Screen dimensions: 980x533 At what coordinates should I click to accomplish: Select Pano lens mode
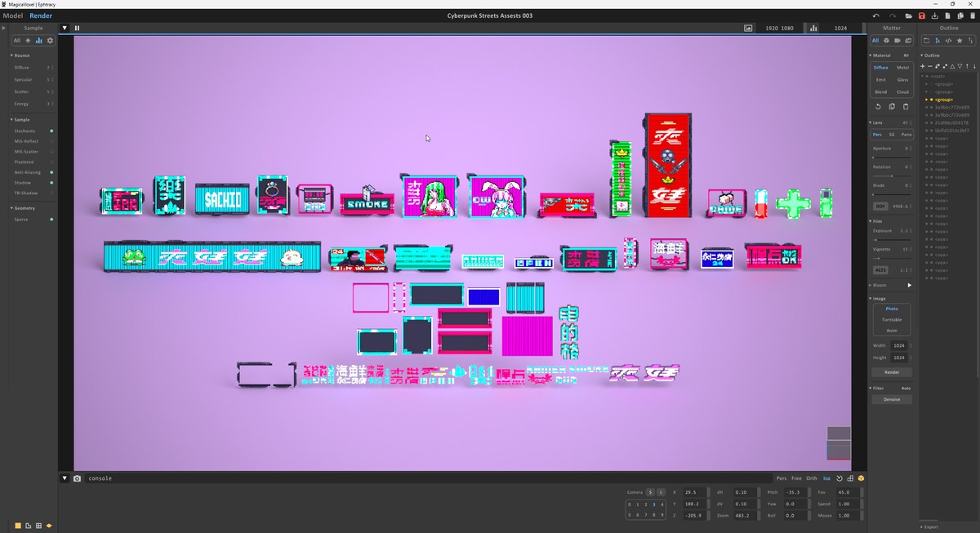906,134
